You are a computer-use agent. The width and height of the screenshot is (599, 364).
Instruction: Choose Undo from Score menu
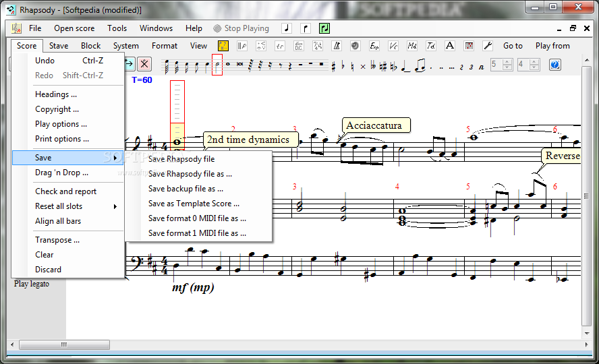coord(68,61)
